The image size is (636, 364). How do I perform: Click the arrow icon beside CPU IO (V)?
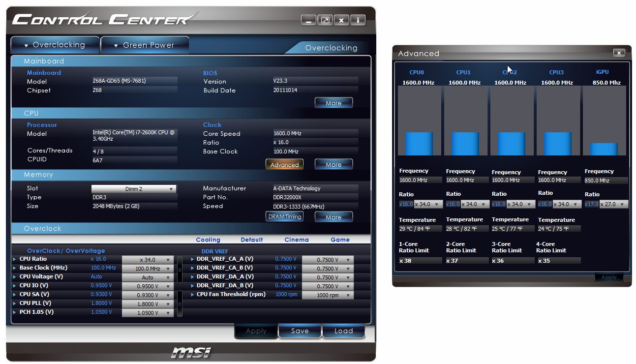(x=14, y=285)
